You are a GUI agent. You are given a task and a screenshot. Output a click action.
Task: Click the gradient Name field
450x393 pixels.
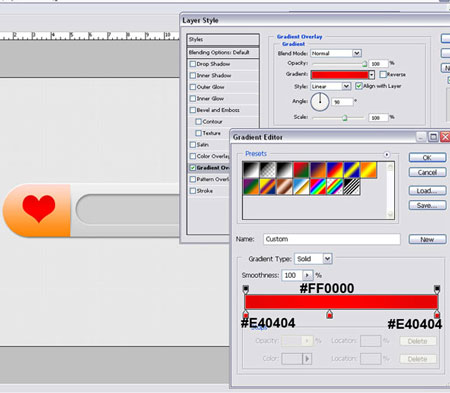pos(332,239)
